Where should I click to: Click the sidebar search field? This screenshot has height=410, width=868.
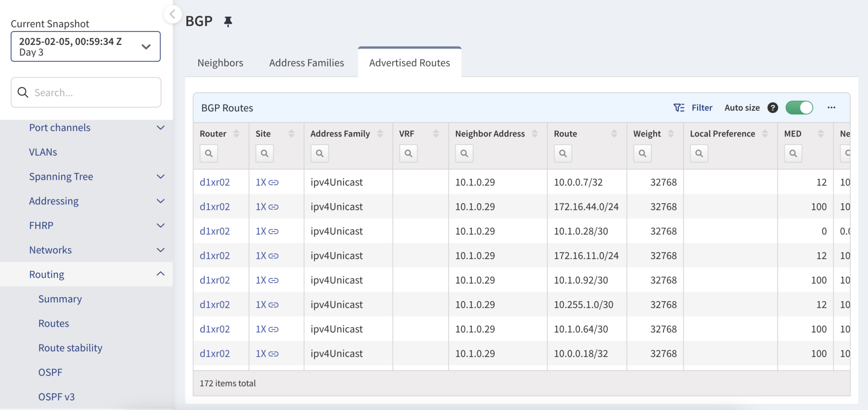click(86, 92)
